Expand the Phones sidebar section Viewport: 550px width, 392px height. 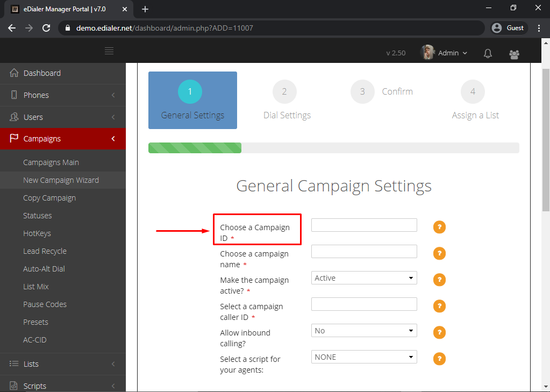[63, 95]
